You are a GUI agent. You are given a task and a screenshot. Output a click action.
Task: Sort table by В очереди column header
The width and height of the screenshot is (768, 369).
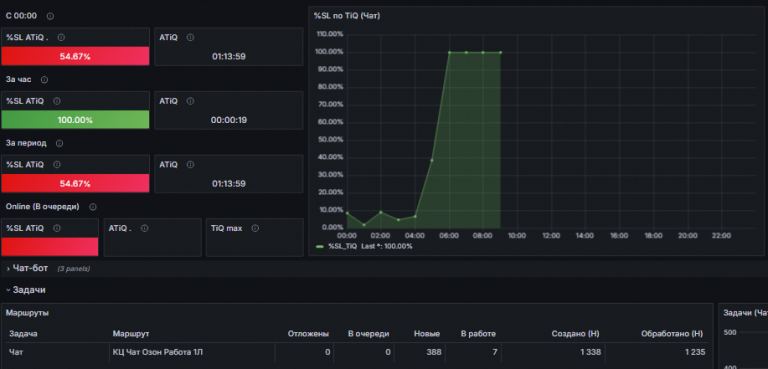coord(368,334)
